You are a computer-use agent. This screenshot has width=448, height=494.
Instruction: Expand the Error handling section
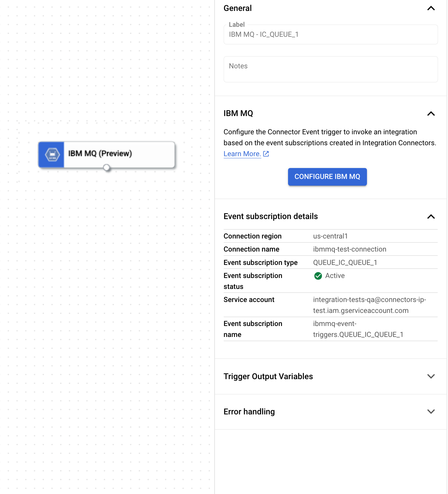(x=431, y=411)
